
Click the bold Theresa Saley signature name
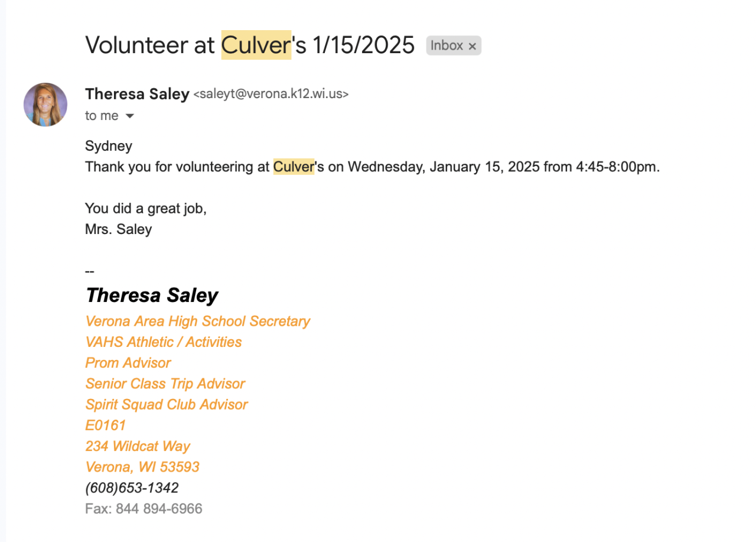(152, 296)
